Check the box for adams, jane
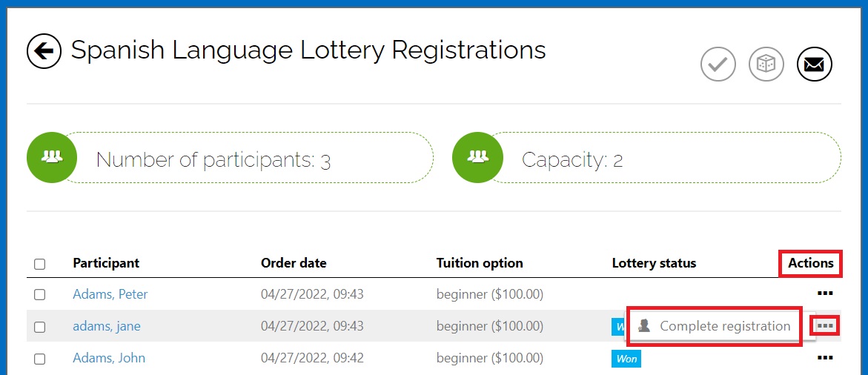The height and width of the screenshot is (375, 868). [x=40, y=327]
